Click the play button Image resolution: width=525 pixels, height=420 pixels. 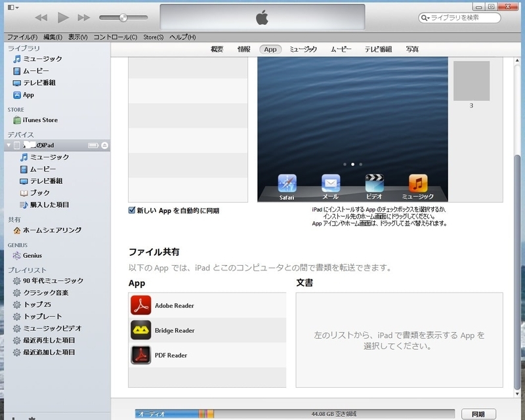[x=62, y=18]
